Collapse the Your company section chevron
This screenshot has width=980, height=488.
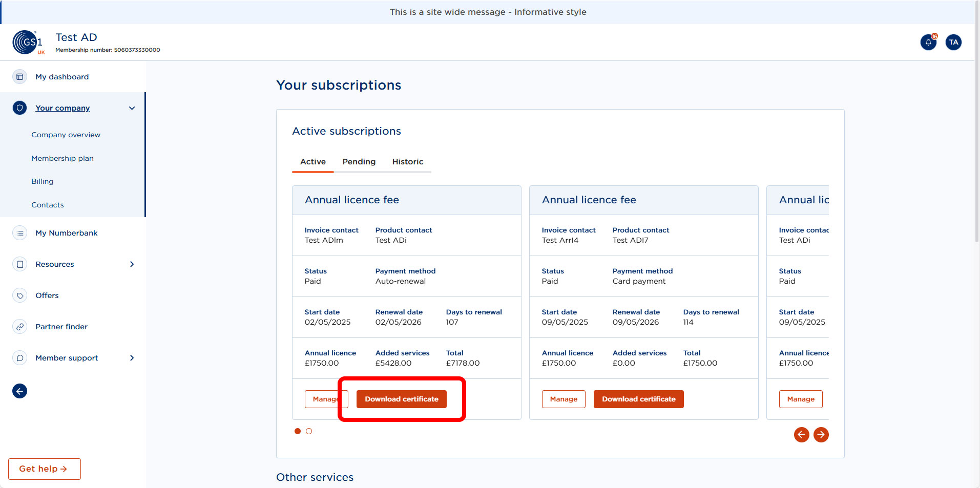click(x=132, y=108)
